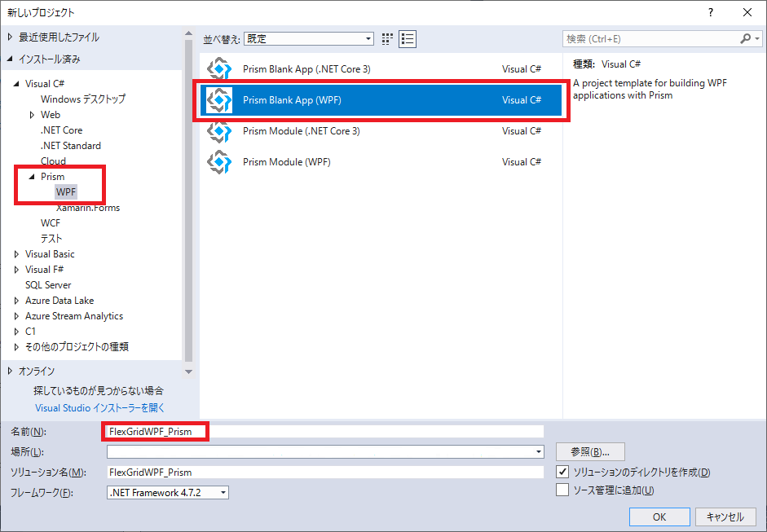Click the tree scrollbar down arrow
This screenshot has height=532, width=767.
click(x=188, y=372)
